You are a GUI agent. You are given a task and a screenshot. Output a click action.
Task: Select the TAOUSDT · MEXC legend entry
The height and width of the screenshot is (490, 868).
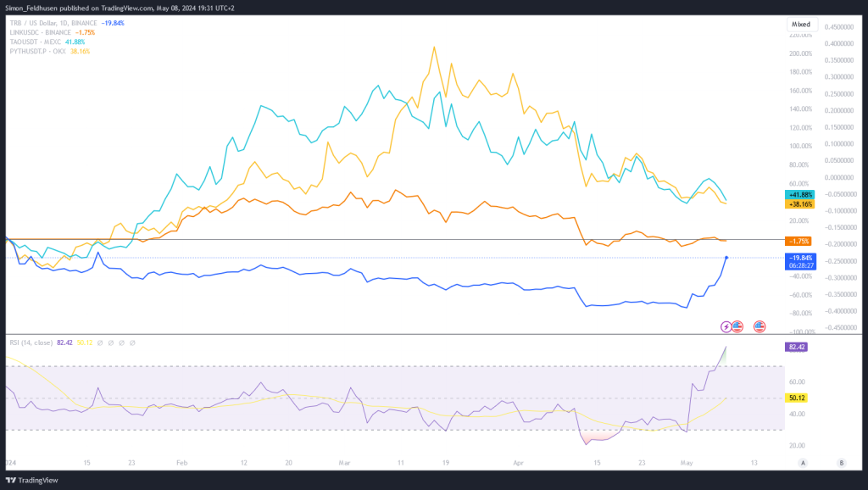click(x=35, y=42)
